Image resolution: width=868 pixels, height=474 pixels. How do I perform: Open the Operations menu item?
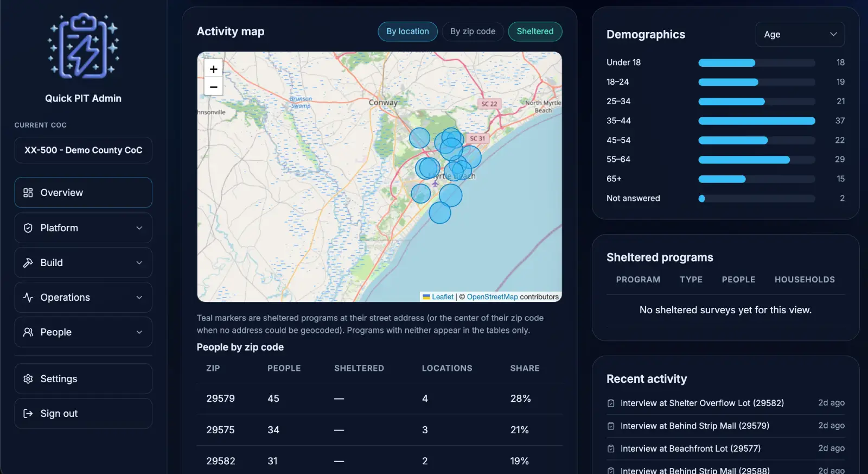pos(83,298)
